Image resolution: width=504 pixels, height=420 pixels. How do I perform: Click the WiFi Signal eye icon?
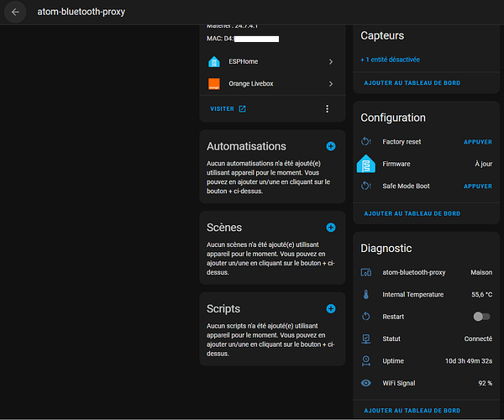[365, 383]
